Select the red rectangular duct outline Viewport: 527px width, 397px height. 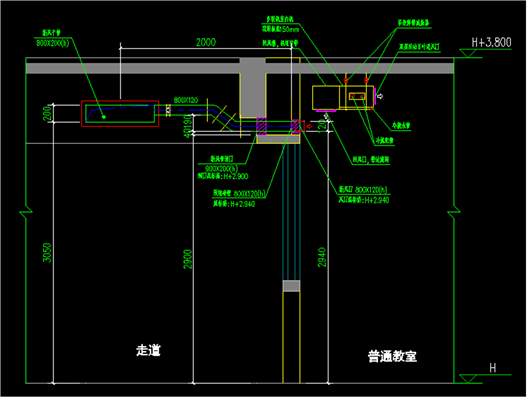tap(120, 114)
